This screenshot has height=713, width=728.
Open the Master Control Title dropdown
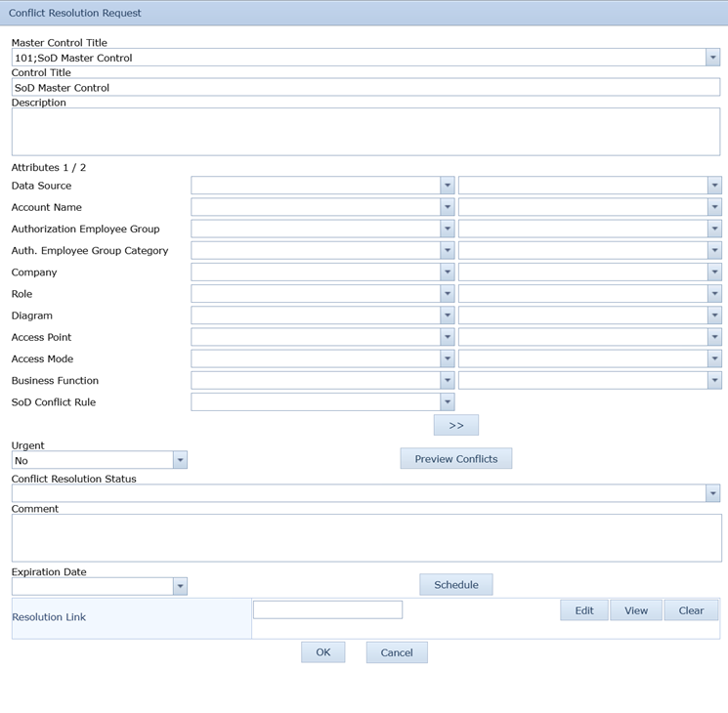(712, 58)
